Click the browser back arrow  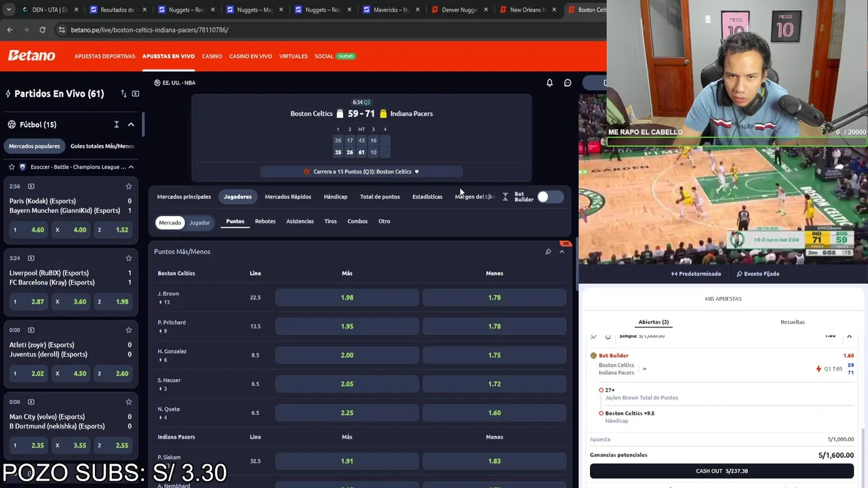pyautogui.click(x=9, y=30)
